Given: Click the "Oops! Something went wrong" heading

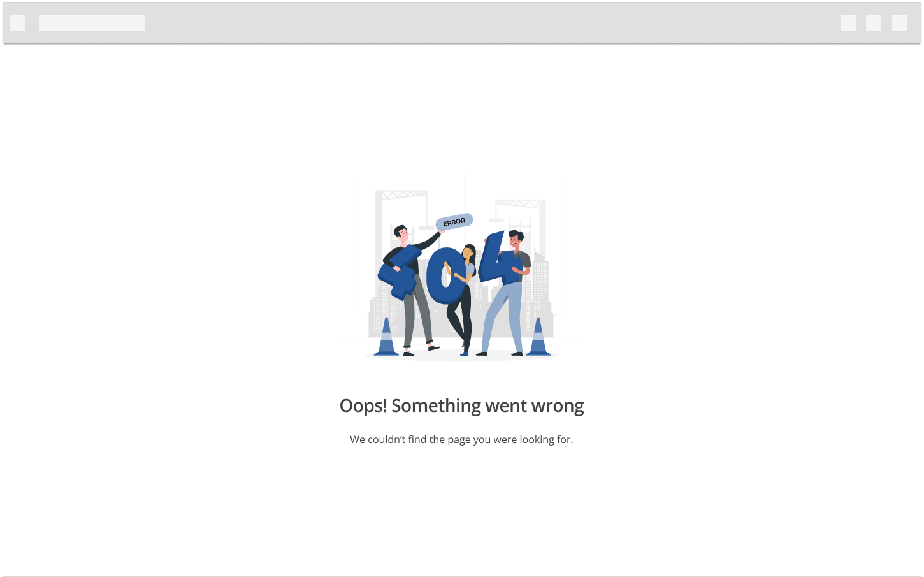Looking at the screenshot, I should (461, 405).
